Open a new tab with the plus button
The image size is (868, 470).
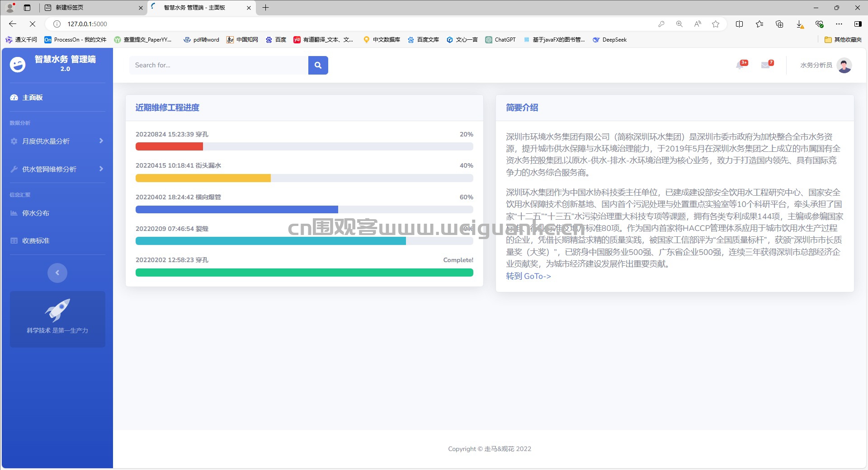(x=265, y=8)
